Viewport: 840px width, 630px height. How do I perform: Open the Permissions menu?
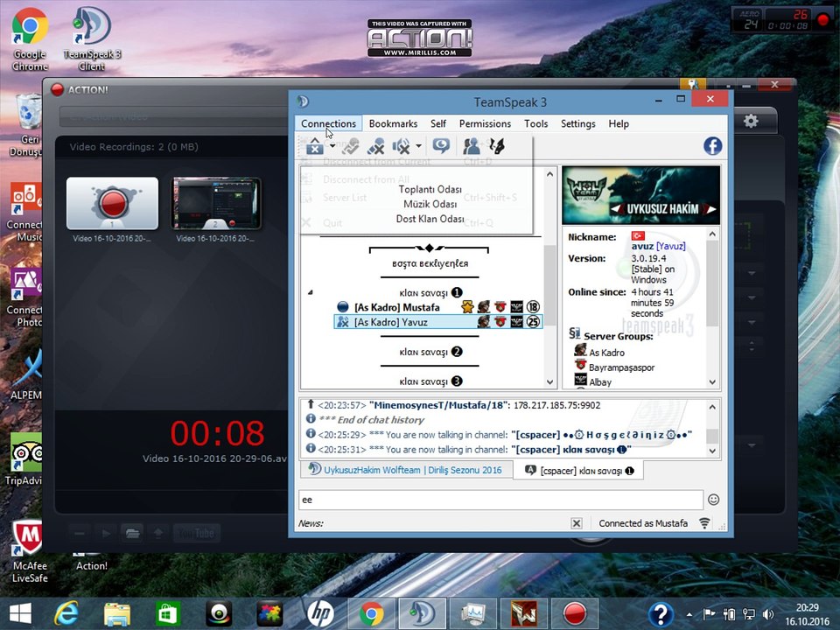[x=485, y=123]
